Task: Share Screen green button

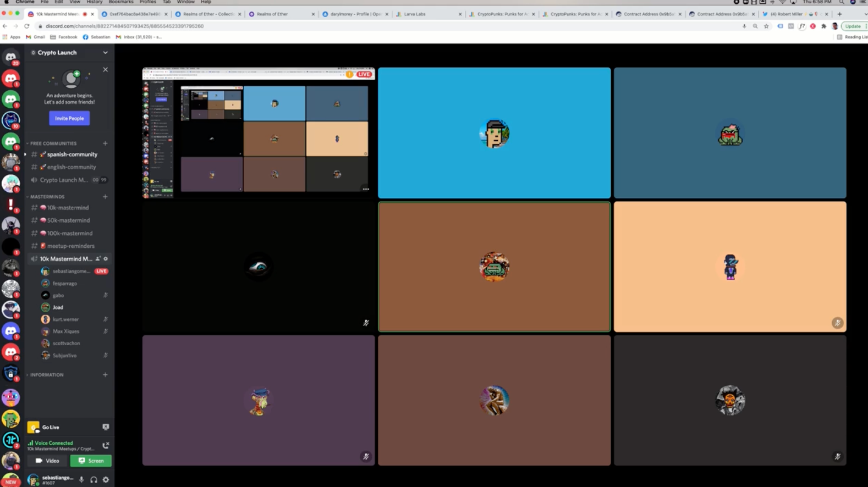Action: click(x=91, y=461)
